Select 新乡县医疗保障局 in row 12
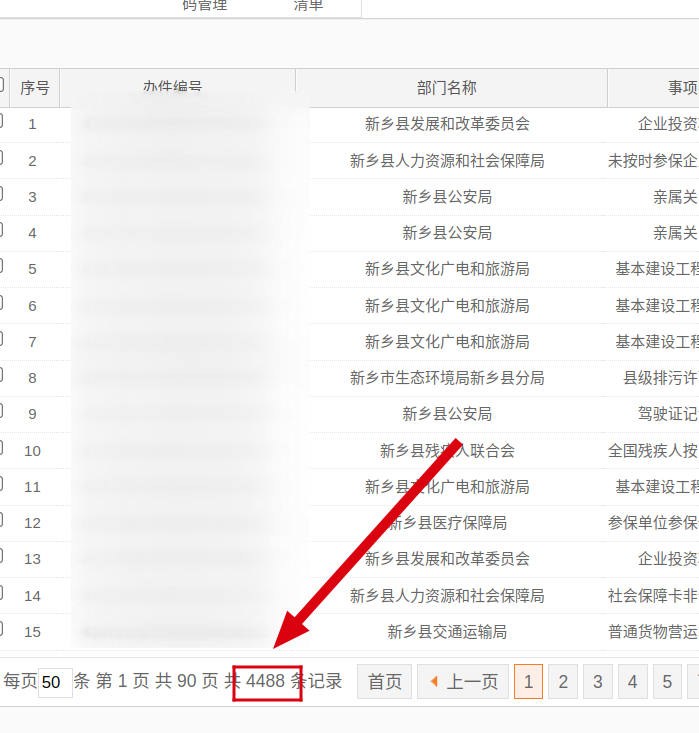The height and width of the screenshot is (733, 699). click(447, 523)
